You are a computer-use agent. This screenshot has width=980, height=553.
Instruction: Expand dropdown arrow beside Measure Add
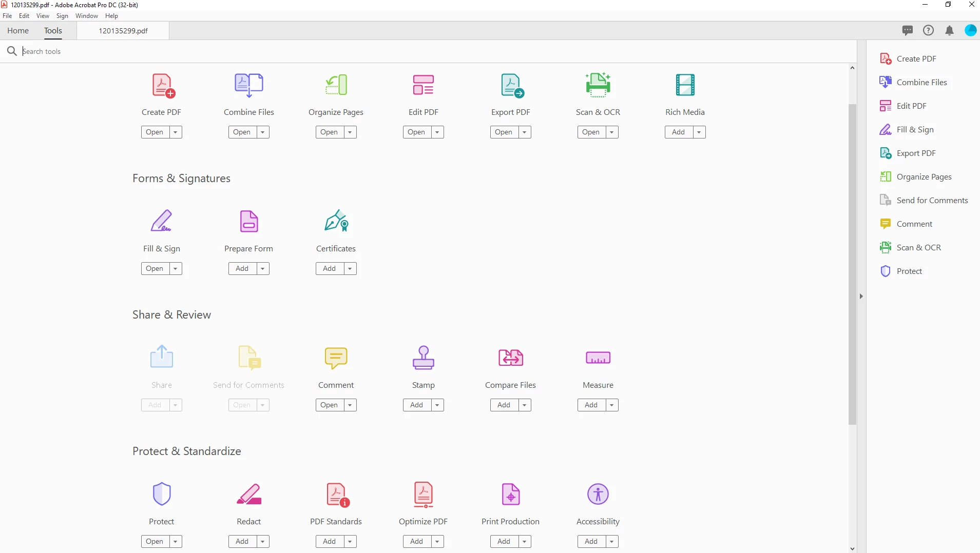612,405
